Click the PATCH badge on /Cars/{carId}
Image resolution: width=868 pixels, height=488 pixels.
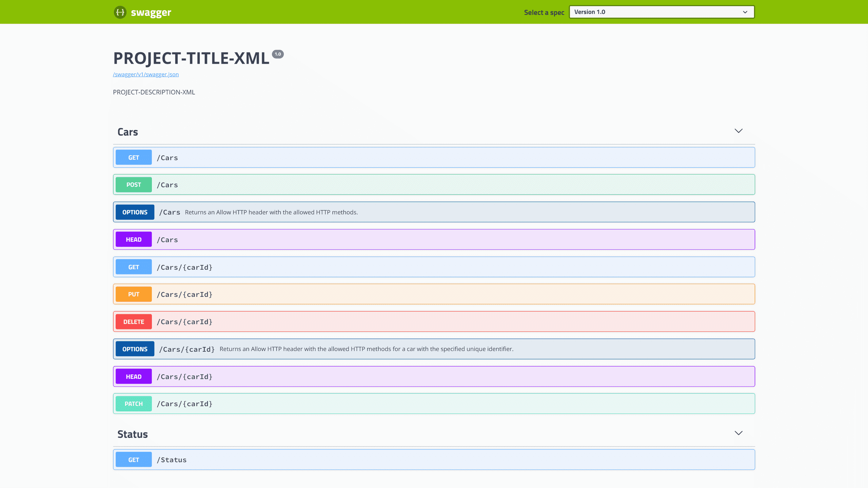[133, 403]
